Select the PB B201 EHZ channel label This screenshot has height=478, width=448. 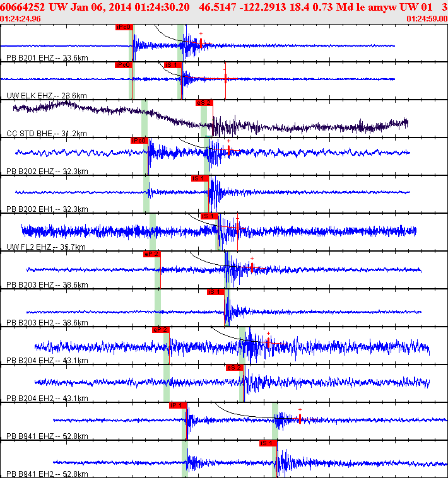tap(47, 57)
